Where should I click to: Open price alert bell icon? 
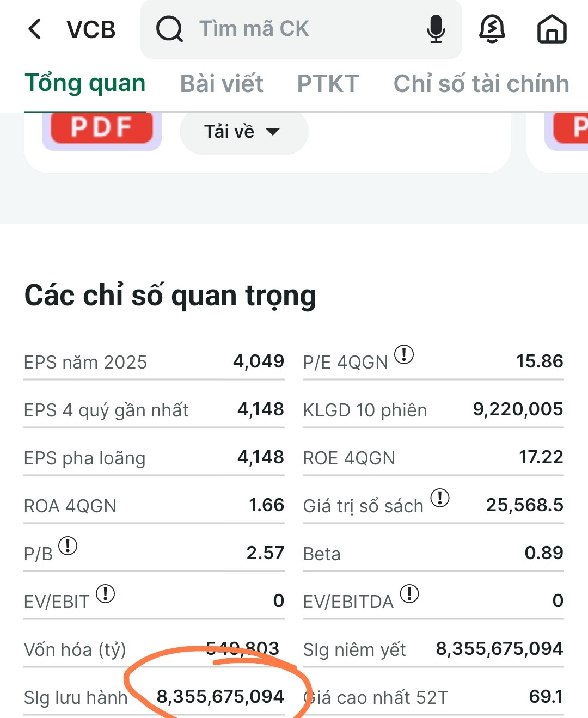[492, 29]
